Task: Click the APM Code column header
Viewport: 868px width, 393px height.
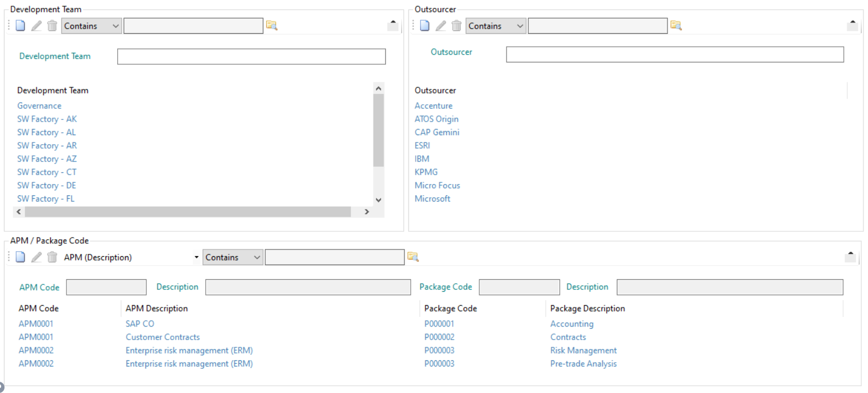Action: pyautogui.click(x=39, y=308)
